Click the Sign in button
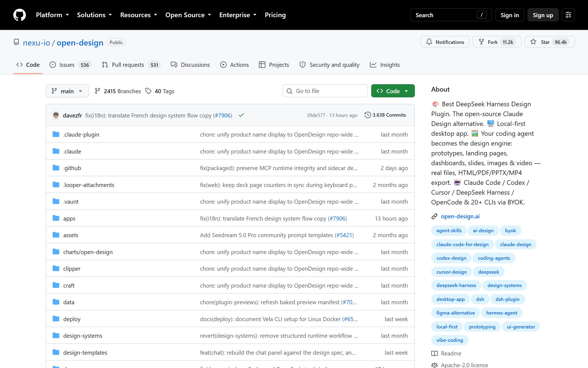The height and width of the screenshot is (368, 588). (510, 15)
